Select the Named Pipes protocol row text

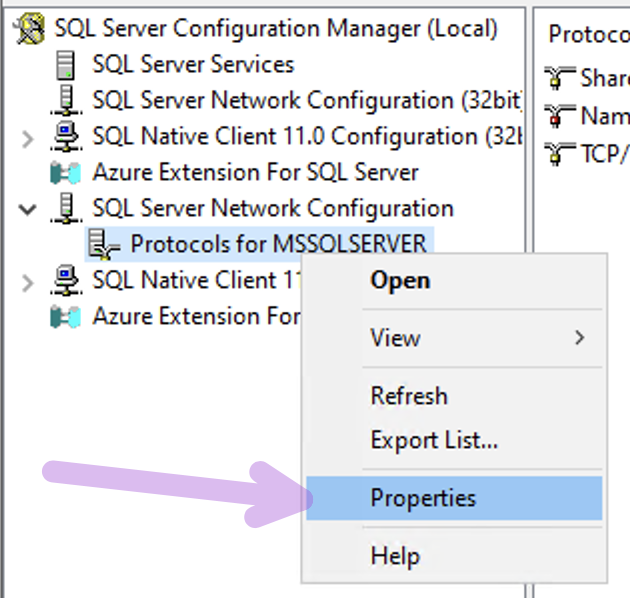605,116
